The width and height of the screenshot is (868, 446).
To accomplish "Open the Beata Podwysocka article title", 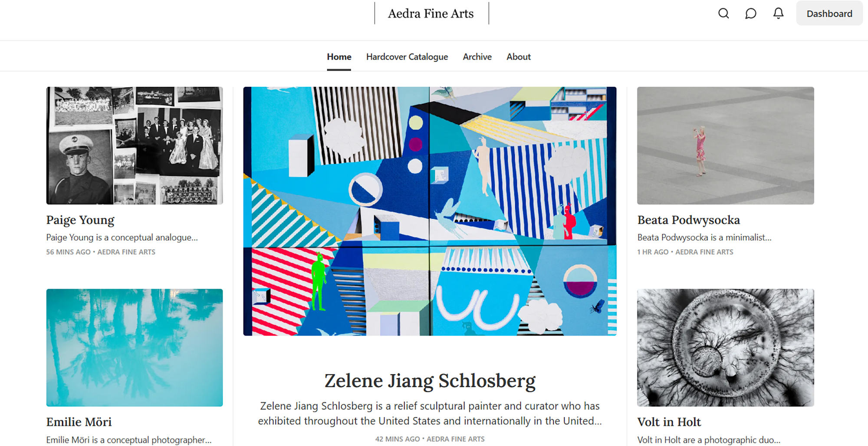I will [688, 220].
